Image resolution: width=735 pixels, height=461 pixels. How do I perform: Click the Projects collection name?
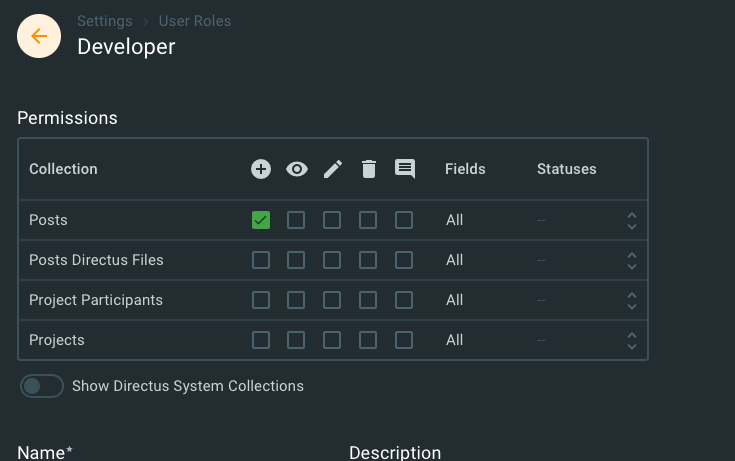[57, 340]
